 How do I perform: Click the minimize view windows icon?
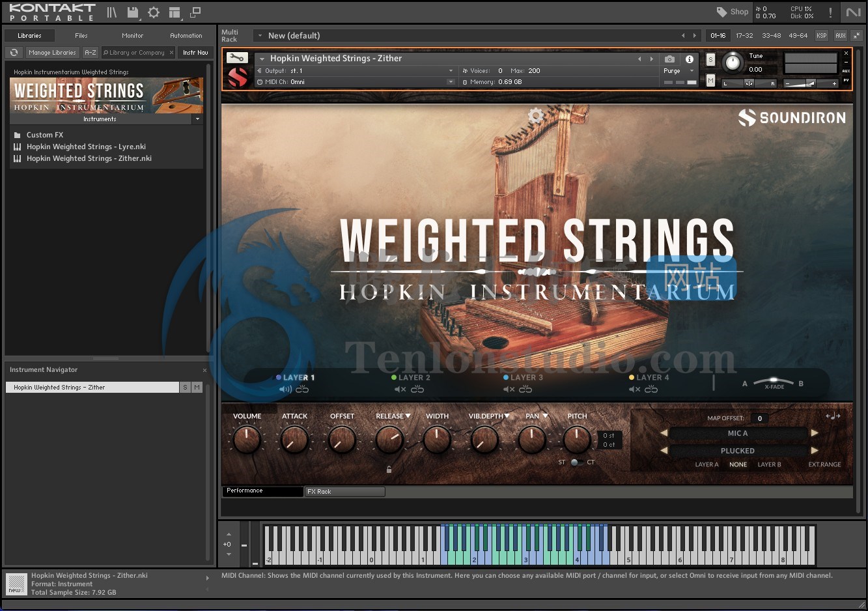(x=195, y=12)
